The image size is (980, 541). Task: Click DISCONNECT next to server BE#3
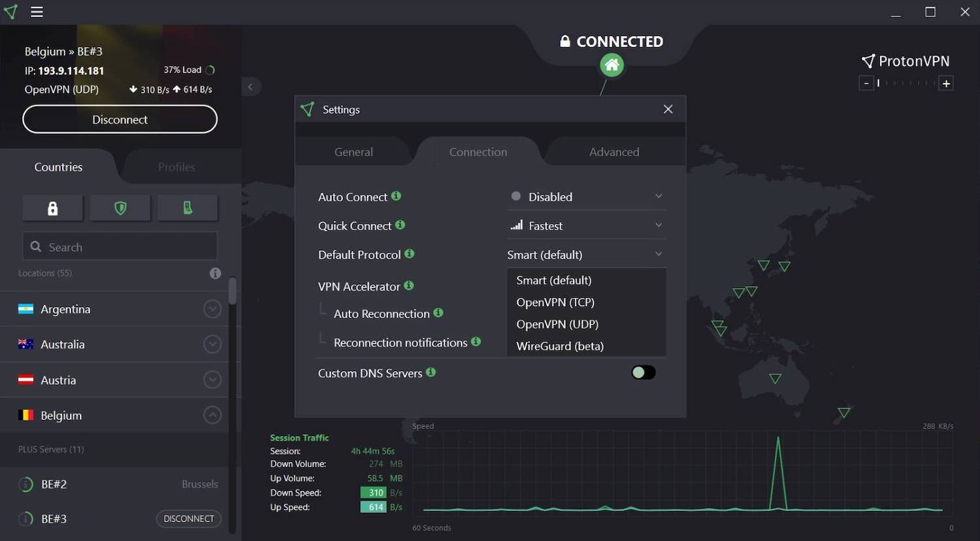pyautogui.click(x=188, y=518)
